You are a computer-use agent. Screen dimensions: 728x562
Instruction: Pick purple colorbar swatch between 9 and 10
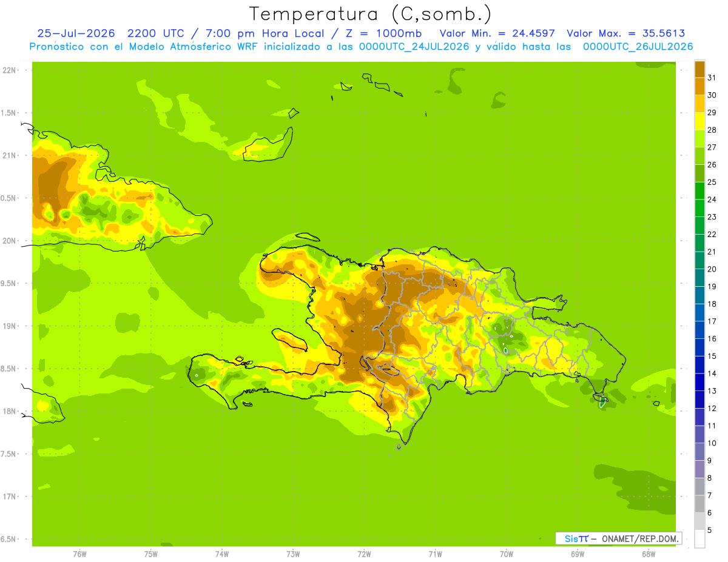coord(699,452)
